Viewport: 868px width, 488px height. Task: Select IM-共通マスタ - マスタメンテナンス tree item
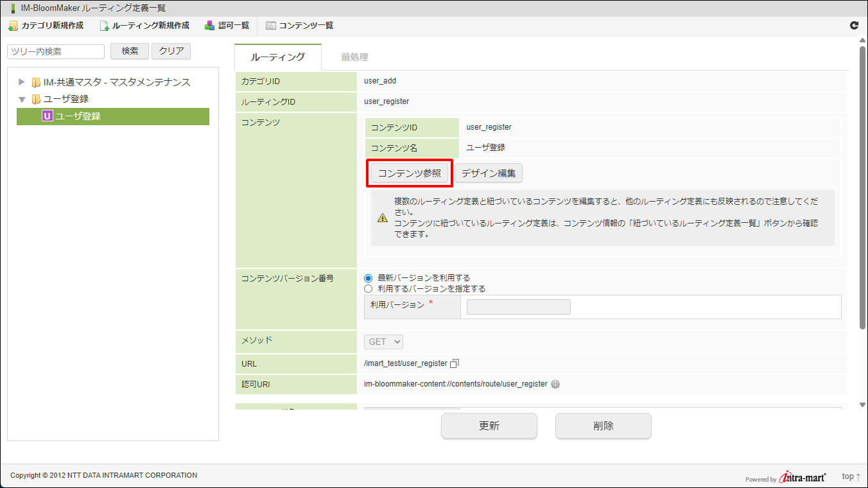point(117,82)
